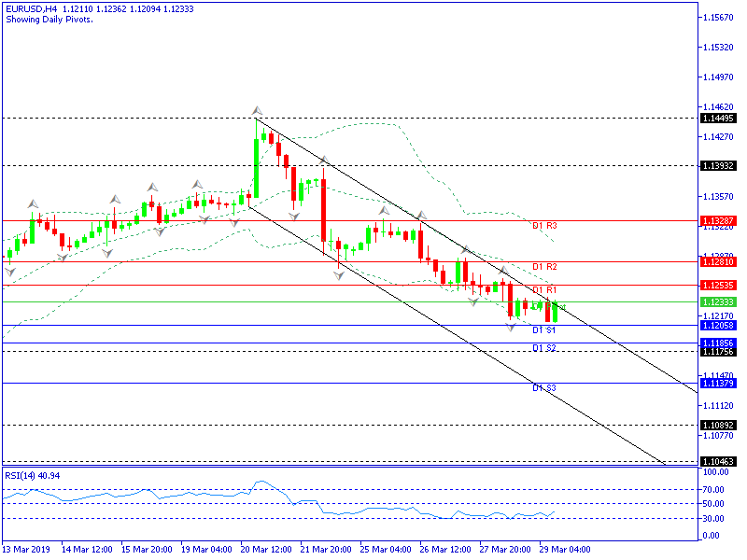Select the red 1.12810 price tag
This screenshot has width=747, height=560.
click(x=717, y=262)
